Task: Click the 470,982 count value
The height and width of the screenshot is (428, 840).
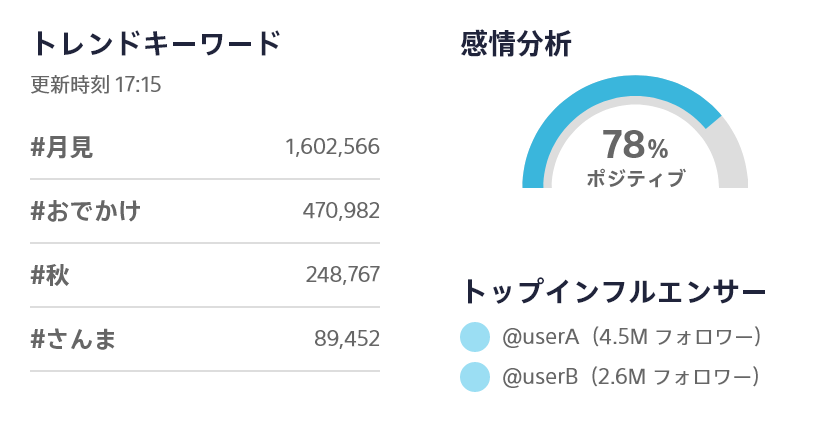Action: pos(341,211)
